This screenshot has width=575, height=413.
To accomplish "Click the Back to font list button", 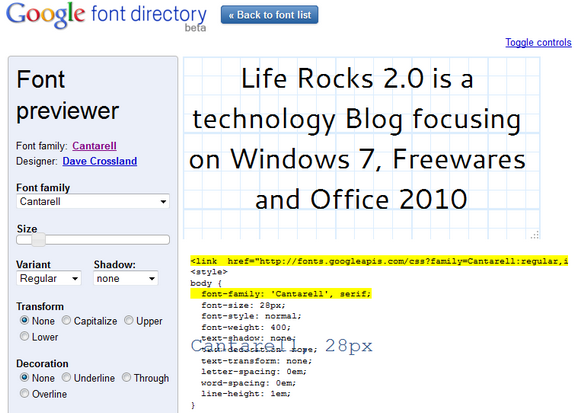I will point(270,15).
